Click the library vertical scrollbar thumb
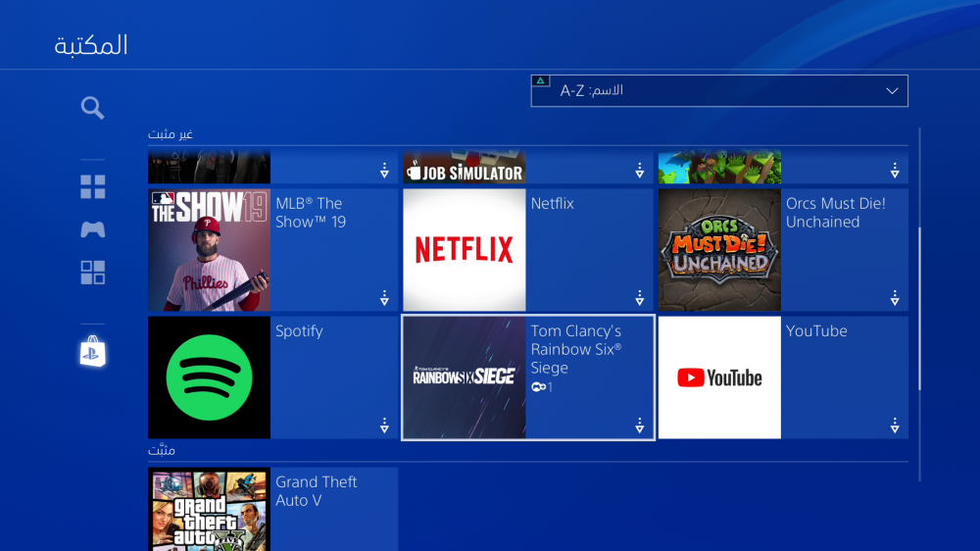Screen dimensions: 980x551 pyautogui.click(x=919, y=310)
